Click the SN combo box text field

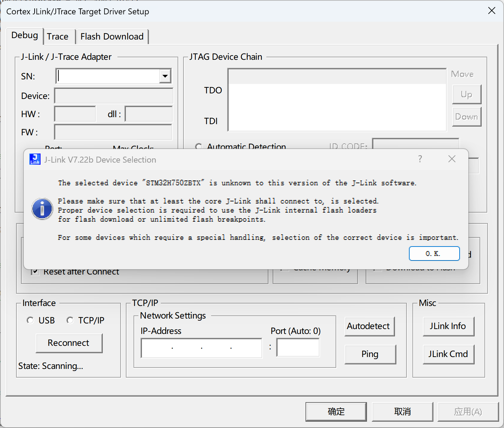click(108, 76)
